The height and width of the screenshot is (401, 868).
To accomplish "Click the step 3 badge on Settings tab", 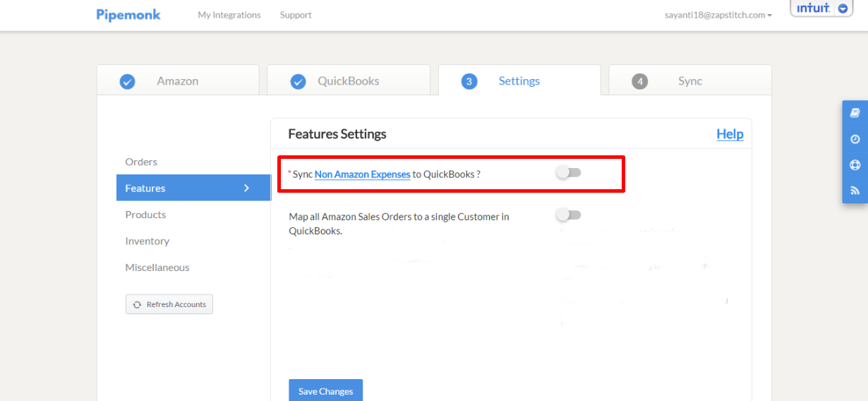I will pos(469,82).
